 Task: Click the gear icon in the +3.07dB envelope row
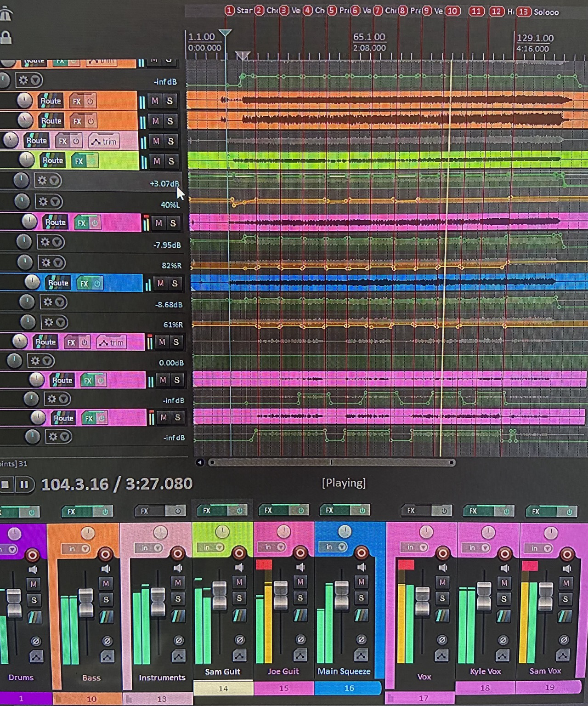(42, 181)
